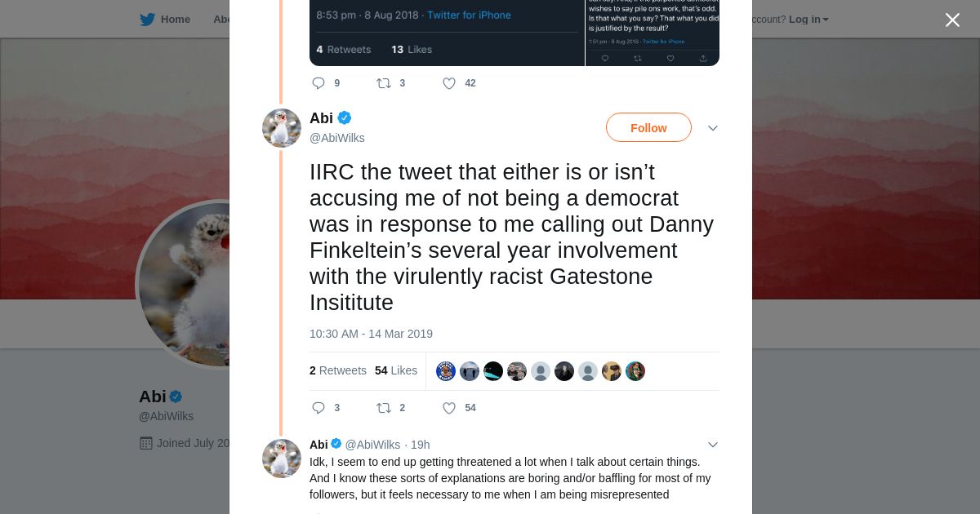Open Abi's avatar next to the main tweet
Viewport: 980px width, 514px height.
[282, 128]
